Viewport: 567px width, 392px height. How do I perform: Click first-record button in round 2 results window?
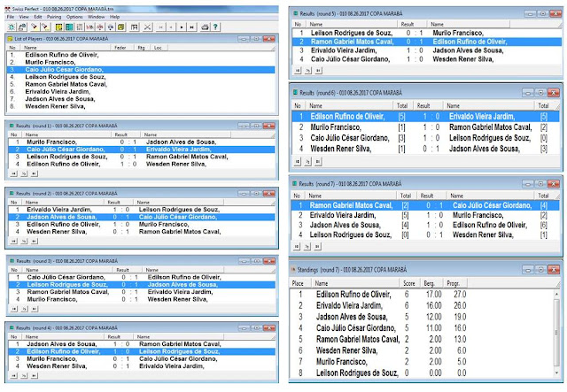[14, 241]
